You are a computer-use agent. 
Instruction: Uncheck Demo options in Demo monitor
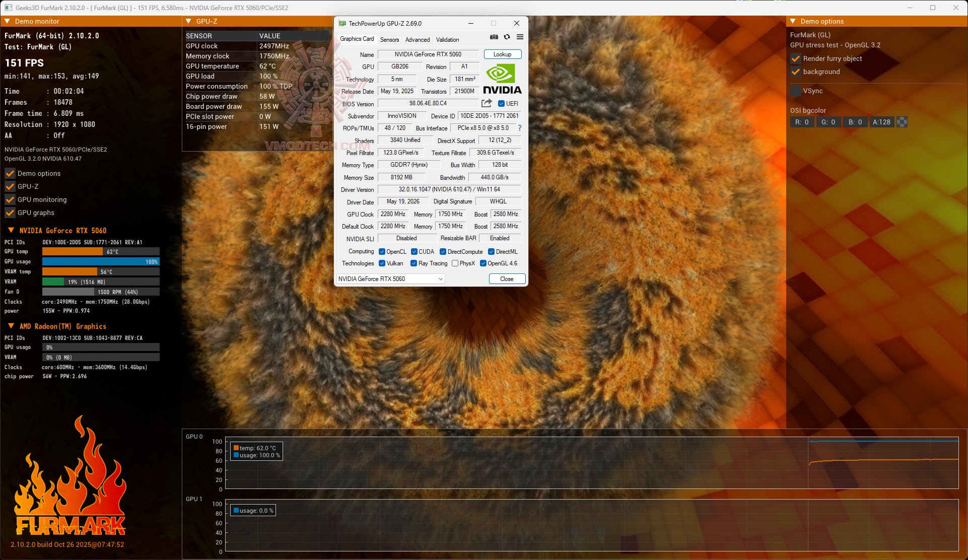tap(10, 173)
